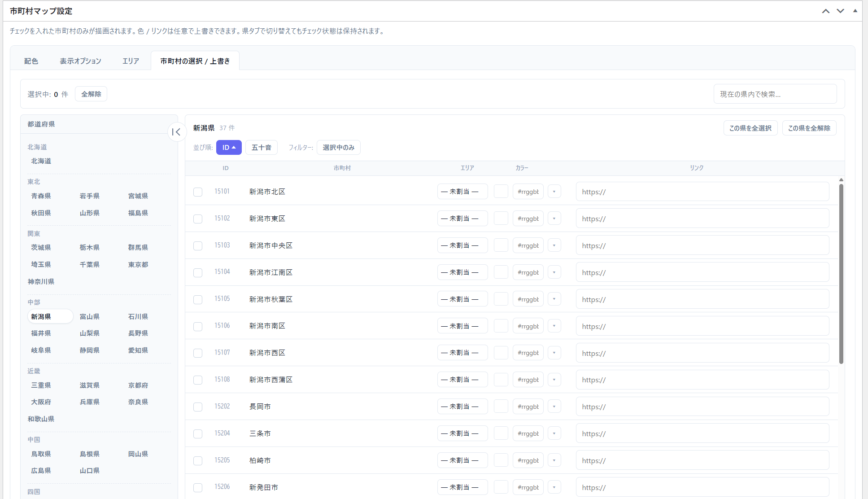Click the hex color field for 新潟市南区
Viewport: 868px width, 499px height.
(528, 326)
